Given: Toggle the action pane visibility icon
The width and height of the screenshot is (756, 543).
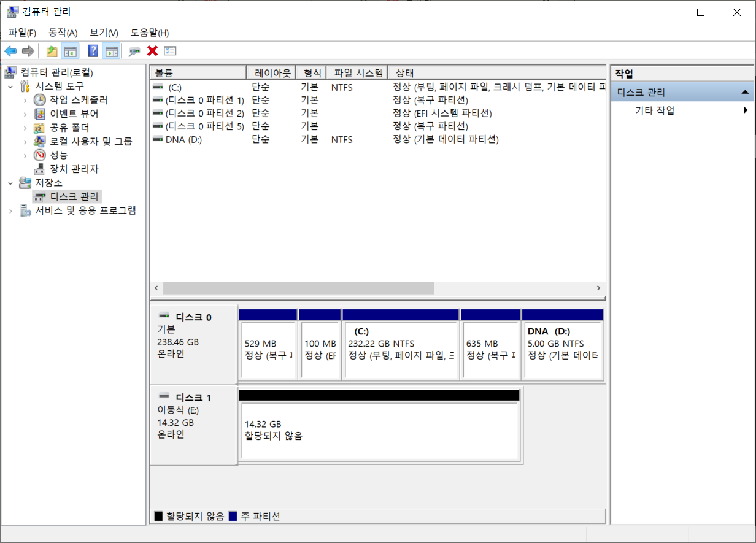Looking at the screenshot, I should tap(112, 50).
